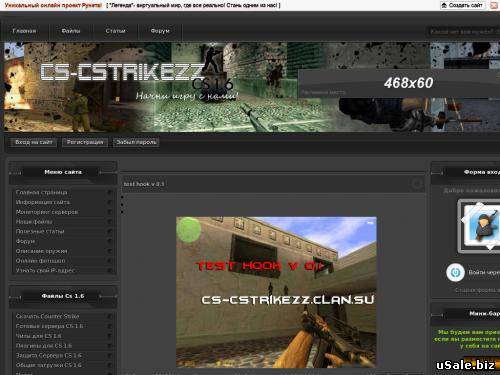500x375 pixels.
Task: Click arrow icon beside Мониторинг серверов
Action: pos(109,212)
